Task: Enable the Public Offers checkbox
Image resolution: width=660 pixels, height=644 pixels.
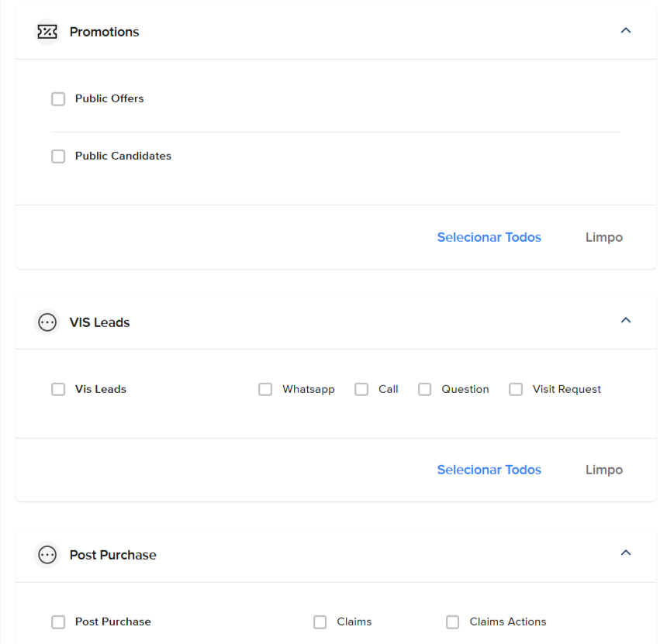Action: (58, 99)
